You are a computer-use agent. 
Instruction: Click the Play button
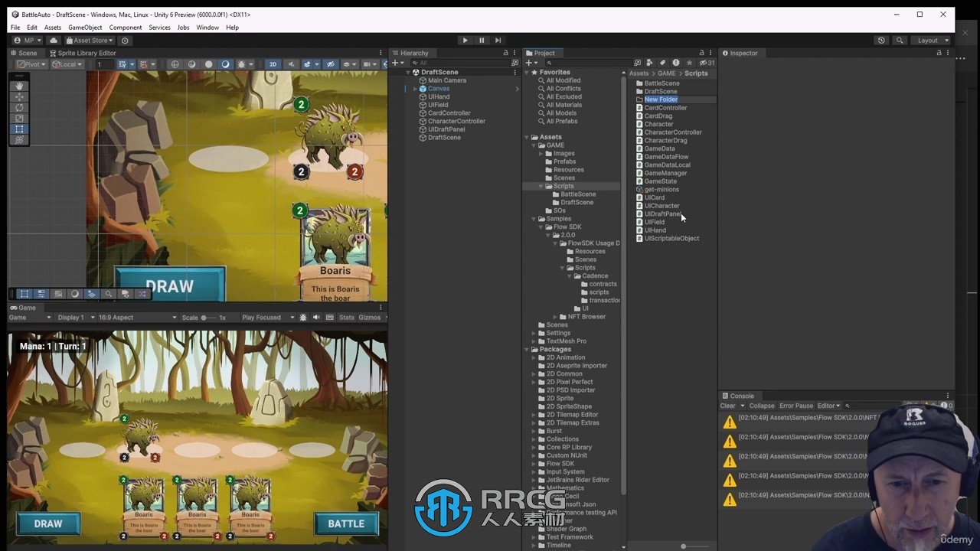465,40
